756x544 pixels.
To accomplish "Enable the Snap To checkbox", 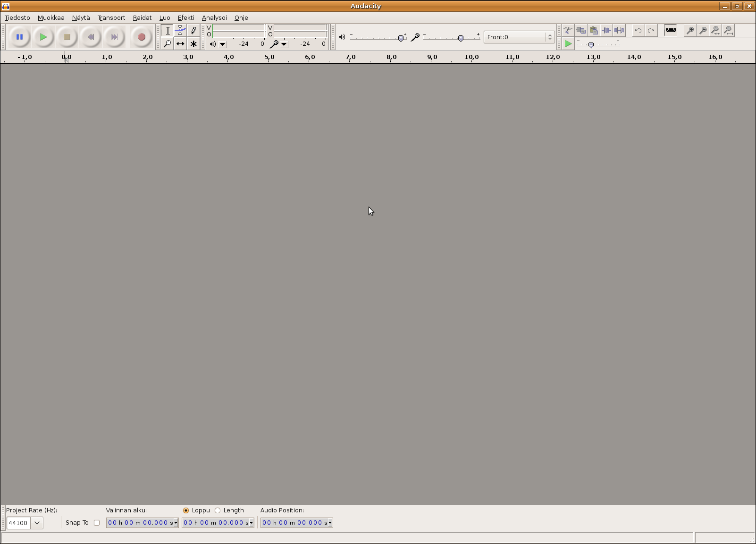I will point(97,523).
